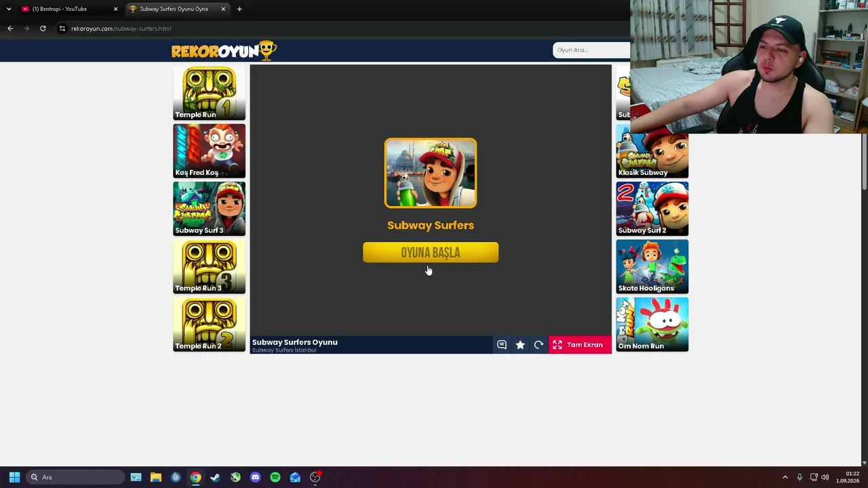
Task: Click the browser forward arrow
Action: [26, 28]
